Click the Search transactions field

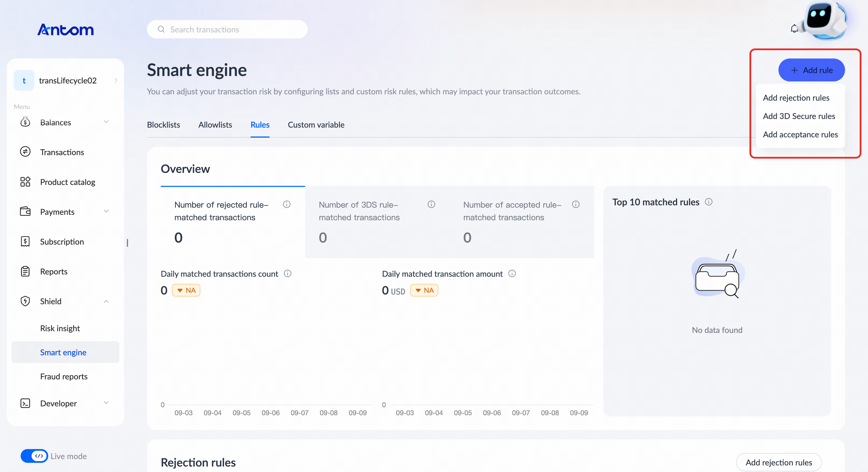tap(227, 29)
